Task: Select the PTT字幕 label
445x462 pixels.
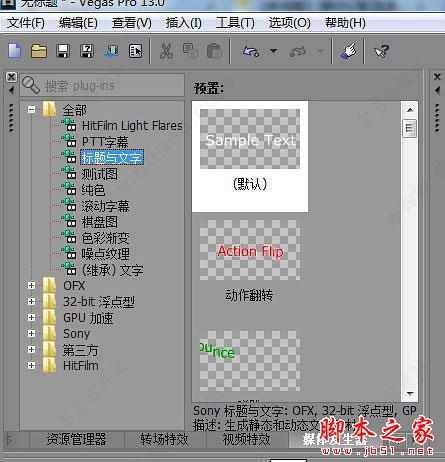Action: click(105, 141)
